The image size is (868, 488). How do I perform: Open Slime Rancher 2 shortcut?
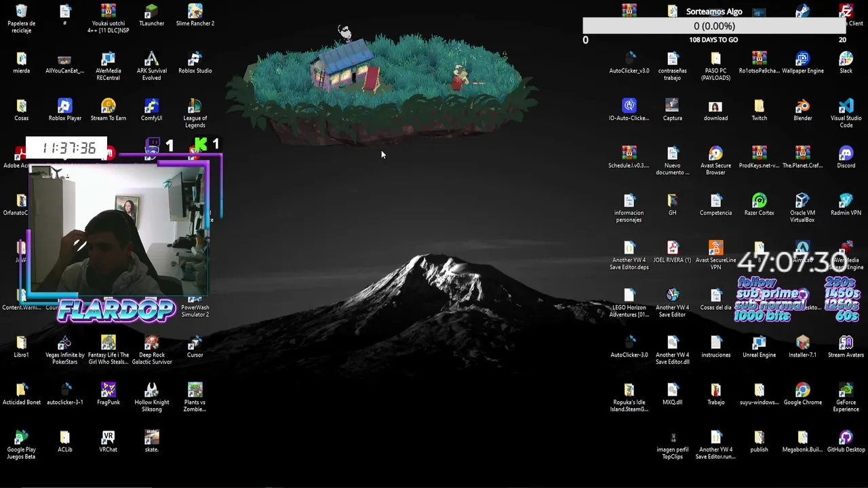pyautogui.click(x=195, y=12)
